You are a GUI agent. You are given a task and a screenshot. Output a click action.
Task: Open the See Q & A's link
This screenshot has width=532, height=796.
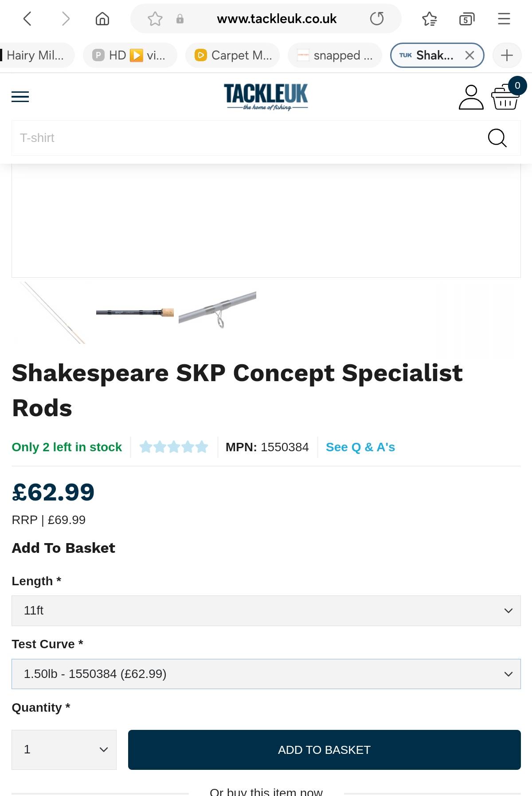pos(360,447)
